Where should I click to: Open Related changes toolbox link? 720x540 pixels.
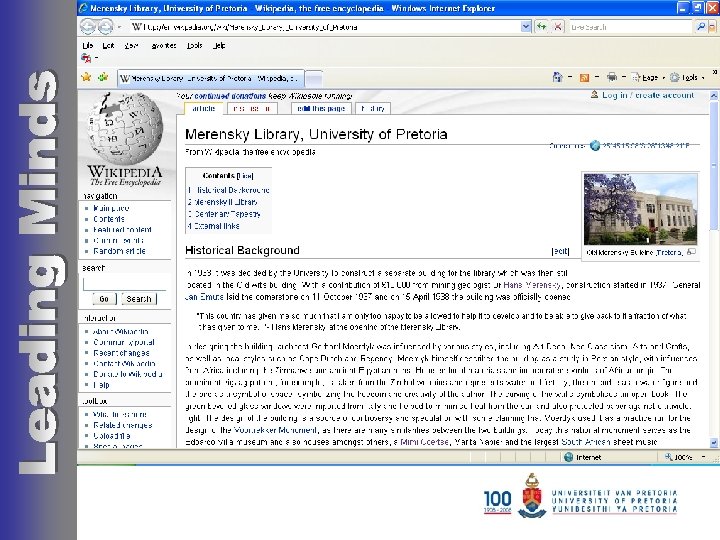coord(123,425)
